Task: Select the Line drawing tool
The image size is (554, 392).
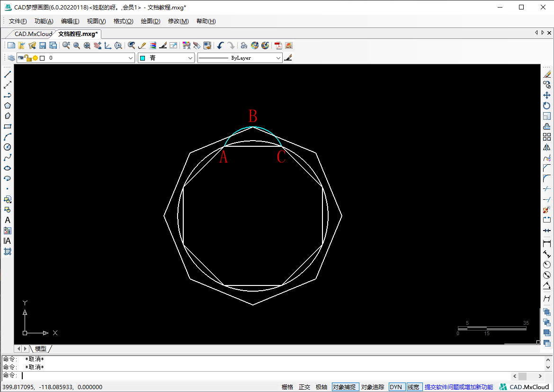Action: click(8, 74)
